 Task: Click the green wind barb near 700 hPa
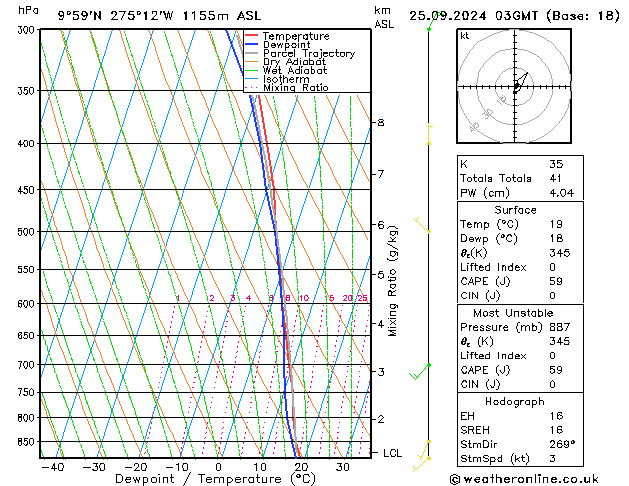pos(422,371)
